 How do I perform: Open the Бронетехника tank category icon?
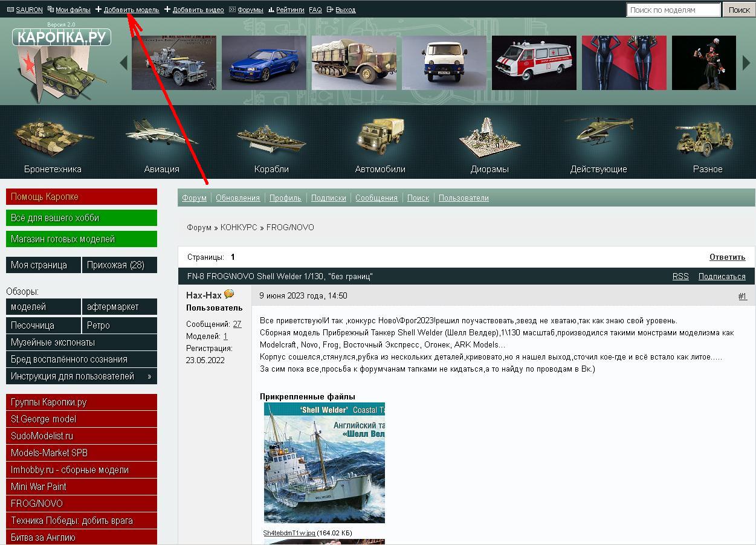pyautogui.click(x=53, y=137)
